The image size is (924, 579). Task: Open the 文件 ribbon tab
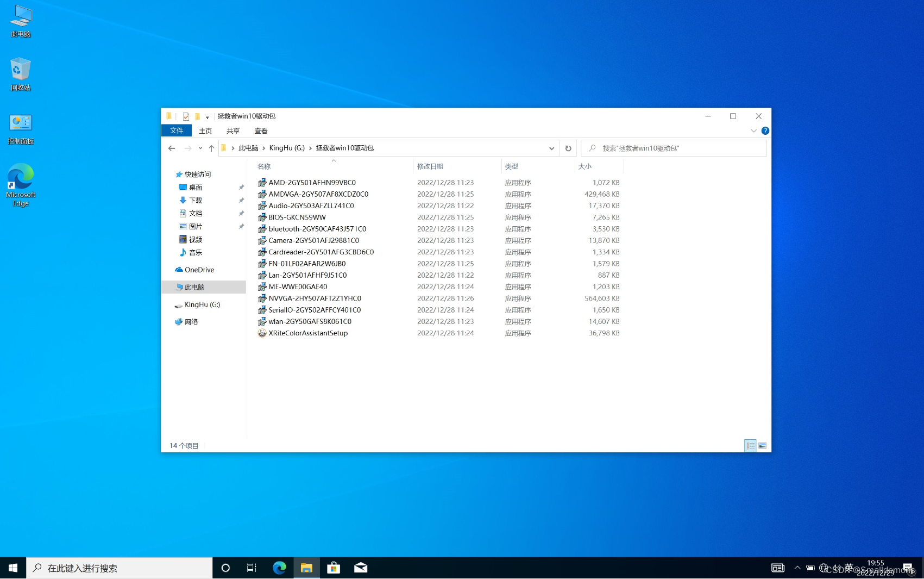pos(177,130)
